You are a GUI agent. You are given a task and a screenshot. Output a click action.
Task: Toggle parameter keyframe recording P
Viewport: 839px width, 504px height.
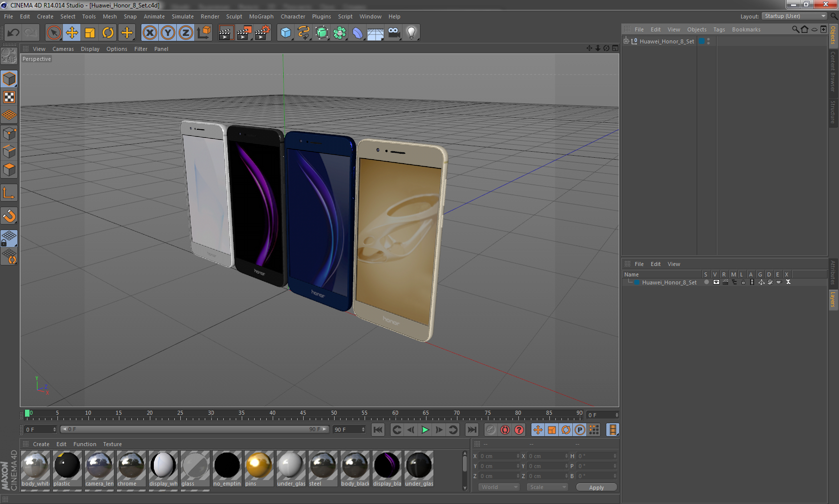pyautogui.click(x=580, y=430)
